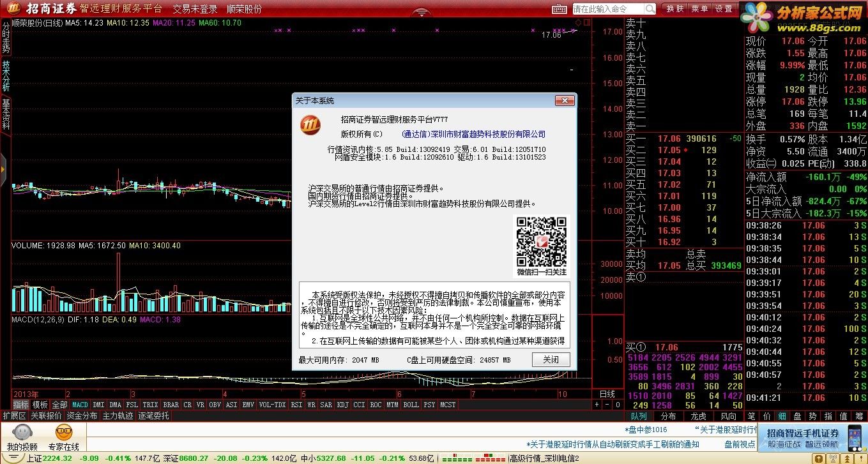Click the magnifier search icon beside the command box
Image resolution: width=868 pixels, height=464 pixels.
point(650,9)
